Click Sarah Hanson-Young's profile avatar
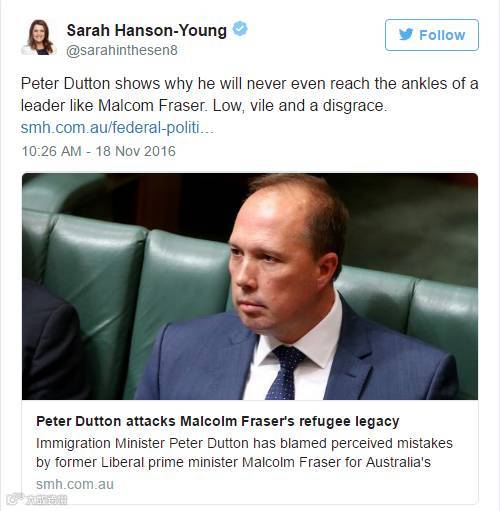 pos(38,37)
